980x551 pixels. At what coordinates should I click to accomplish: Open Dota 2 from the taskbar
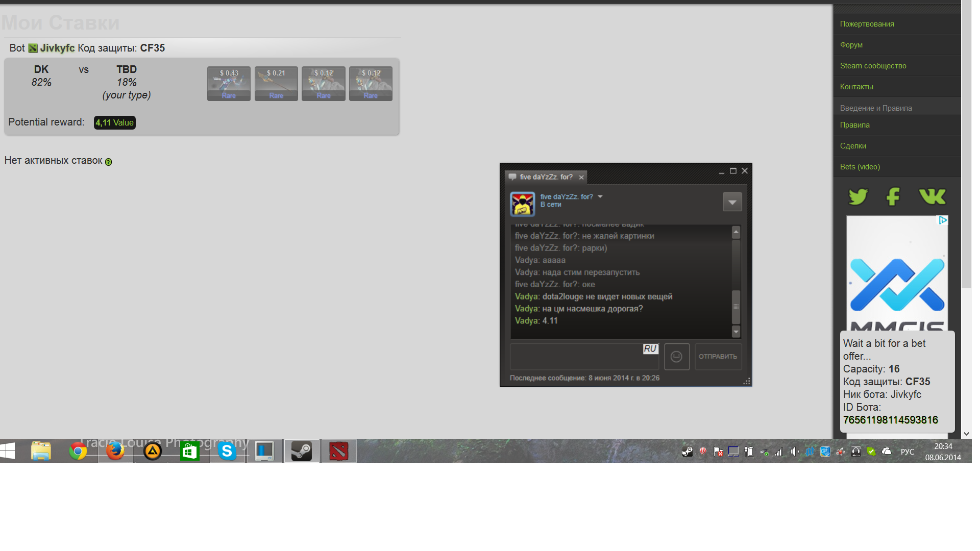point(339,451)
